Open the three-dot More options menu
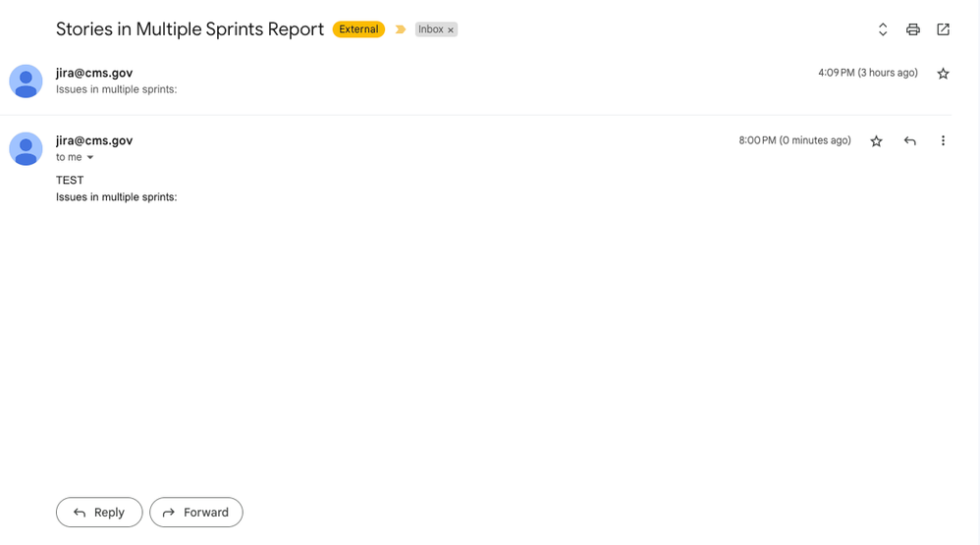980x545 pixels. tap(943, 140)
